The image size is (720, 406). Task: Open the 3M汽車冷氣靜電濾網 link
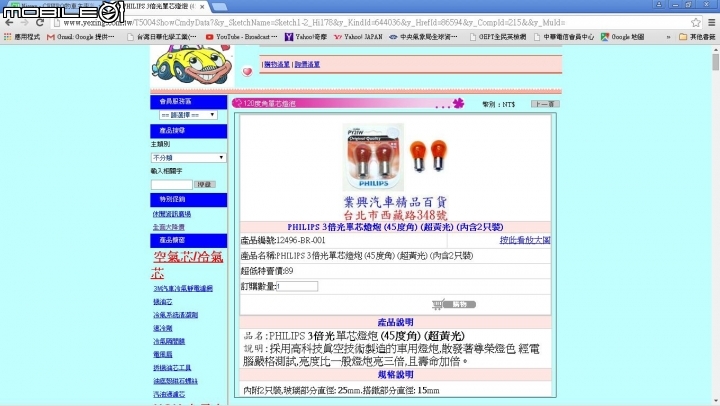click(183, 288)
